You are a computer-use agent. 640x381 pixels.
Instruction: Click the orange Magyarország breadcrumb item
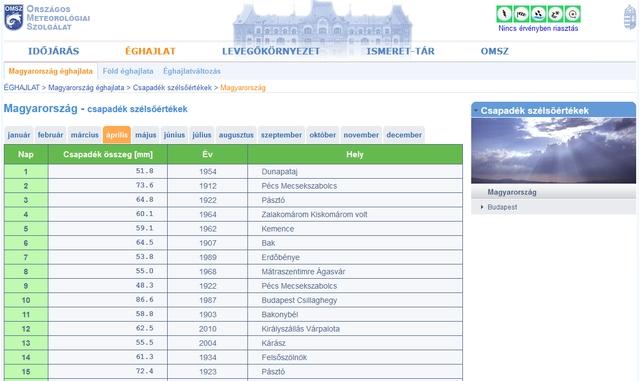tap(243, 87)
